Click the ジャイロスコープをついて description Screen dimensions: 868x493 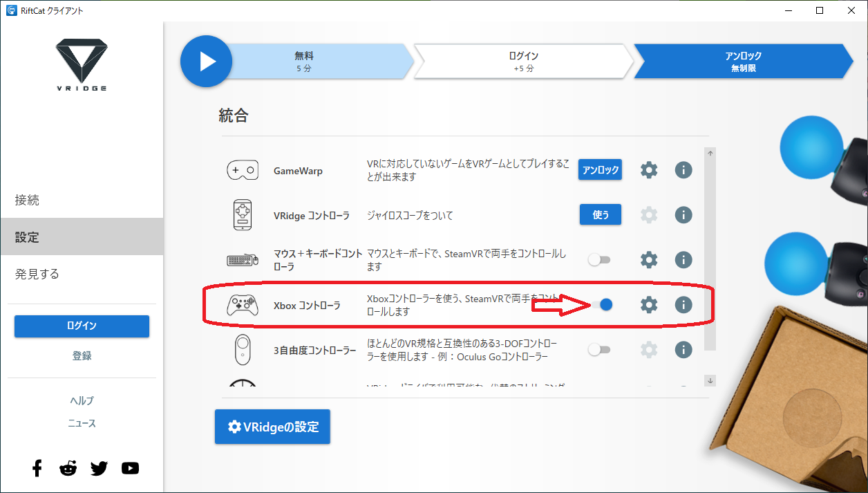pos(410,216)
